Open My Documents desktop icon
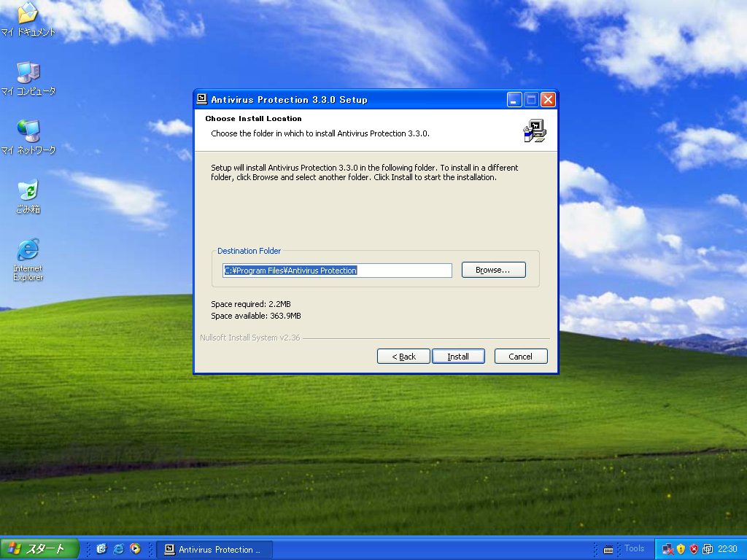The width and height of the screenshot is (747, 560). click(x=28, y=20)
